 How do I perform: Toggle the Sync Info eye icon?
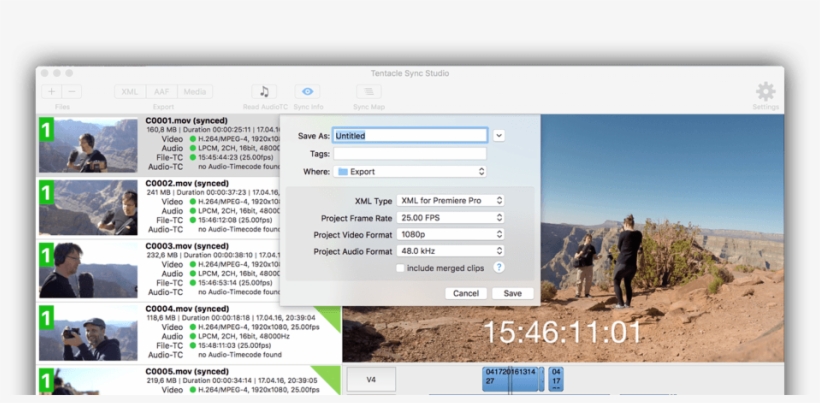click(x=308, y=91)
